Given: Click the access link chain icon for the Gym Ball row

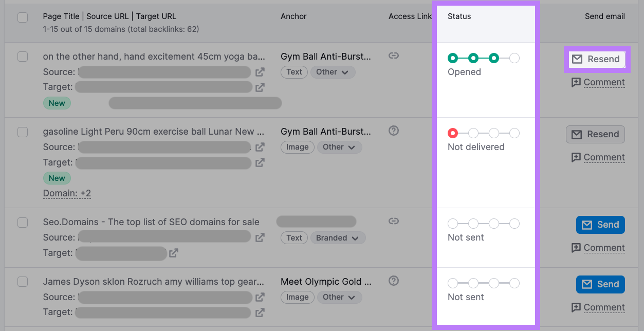Looking at the screenshot, I should coord(393,56).
